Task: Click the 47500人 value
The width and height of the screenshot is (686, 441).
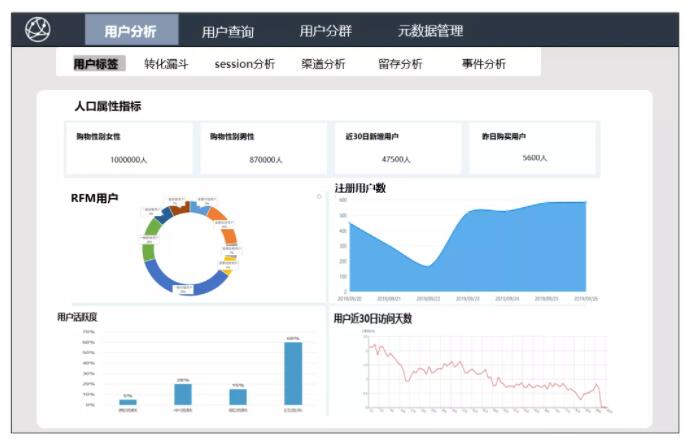Action: pos(396,159)
